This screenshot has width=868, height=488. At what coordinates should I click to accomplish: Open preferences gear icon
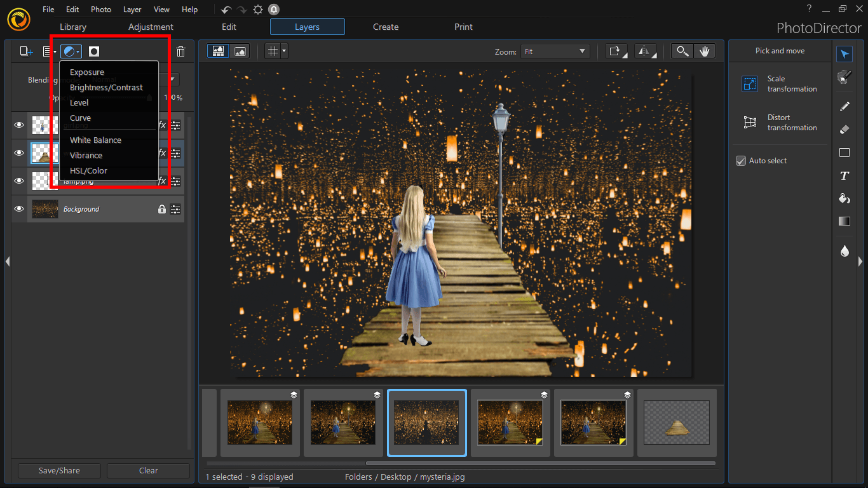click(258, 10)
